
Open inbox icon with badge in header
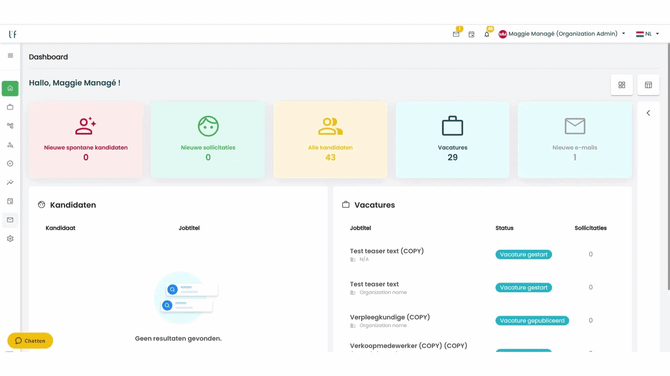(x=456, y=34)
